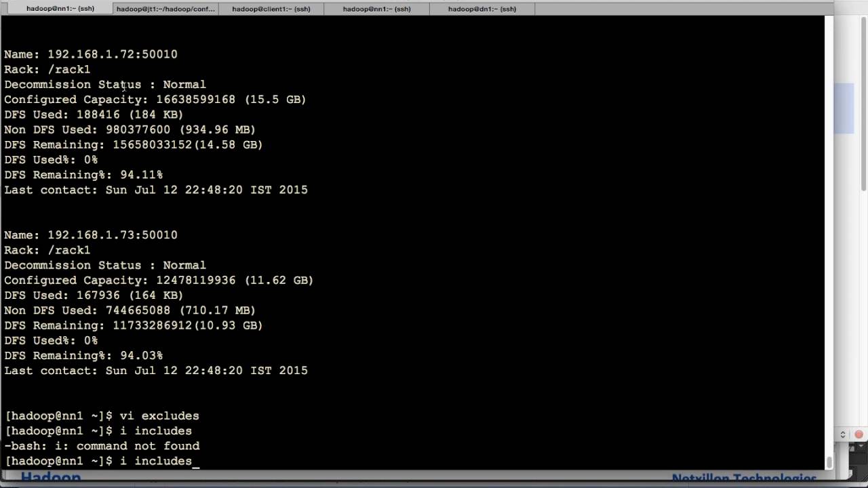
Task: Click '-bash: i: command not found' message
Action: (102, 446)
